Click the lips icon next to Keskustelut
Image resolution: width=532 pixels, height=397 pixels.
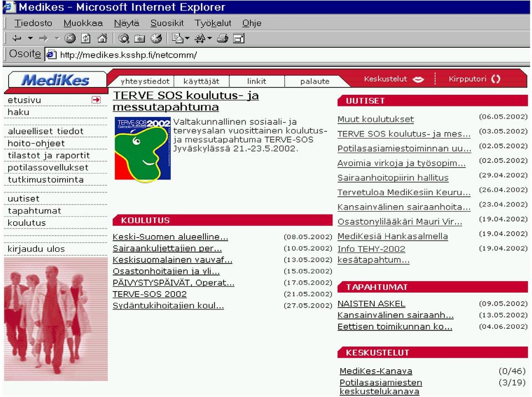click(x=418, y=79)
